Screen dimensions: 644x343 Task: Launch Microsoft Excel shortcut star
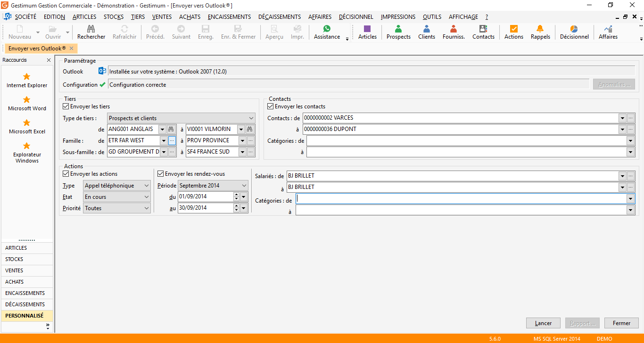tap(27, 122)
